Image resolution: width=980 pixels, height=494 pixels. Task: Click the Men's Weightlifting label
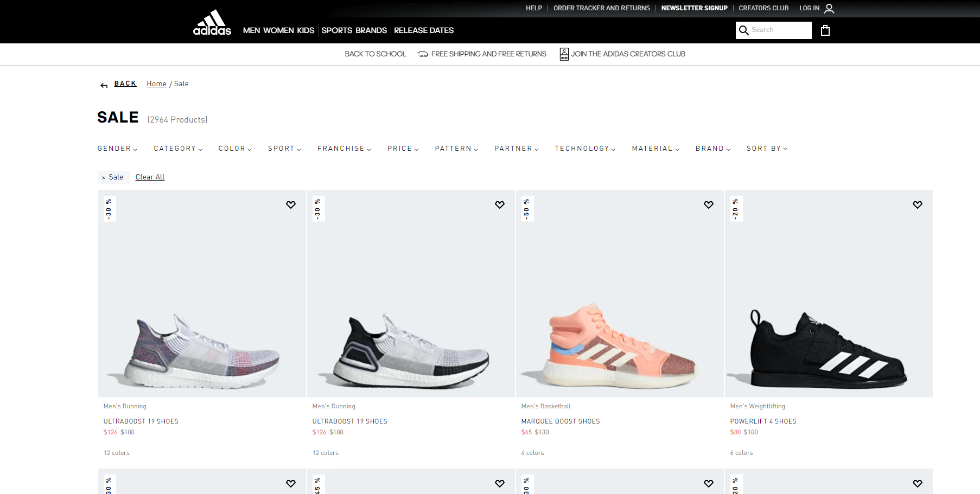(x=758, y=406)
